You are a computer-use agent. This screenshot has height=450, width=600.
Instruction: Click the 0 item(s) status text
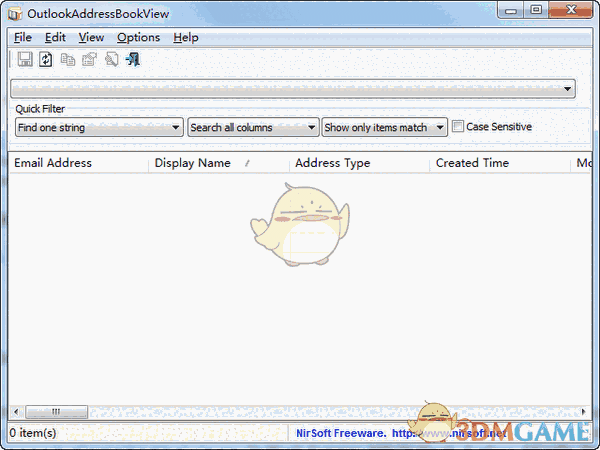click(x=33, y=433)
